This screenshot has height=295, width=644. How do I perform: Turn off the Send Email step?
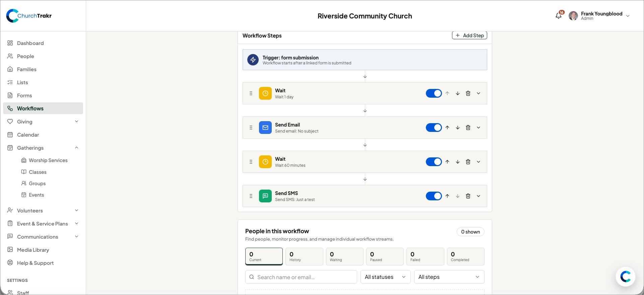[434, 128]
